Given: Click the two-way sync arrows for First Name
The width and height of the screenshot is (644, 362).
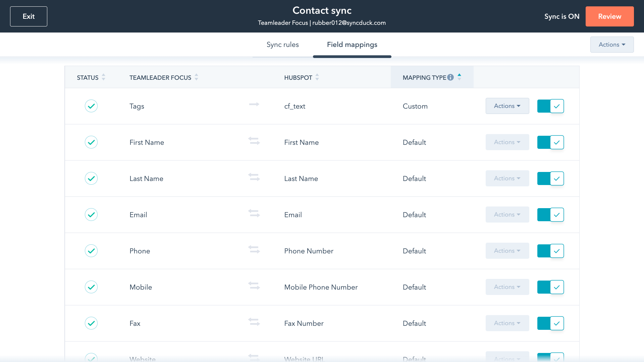Looking at the screenshot, I should (254, 141).
